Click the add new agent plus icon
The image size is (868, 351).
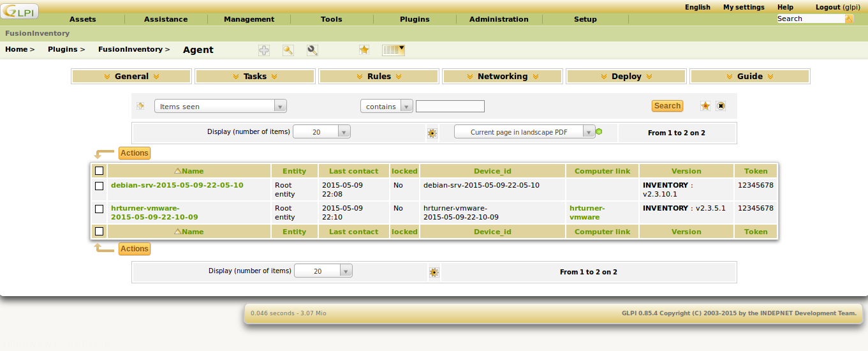pos(263,50)
